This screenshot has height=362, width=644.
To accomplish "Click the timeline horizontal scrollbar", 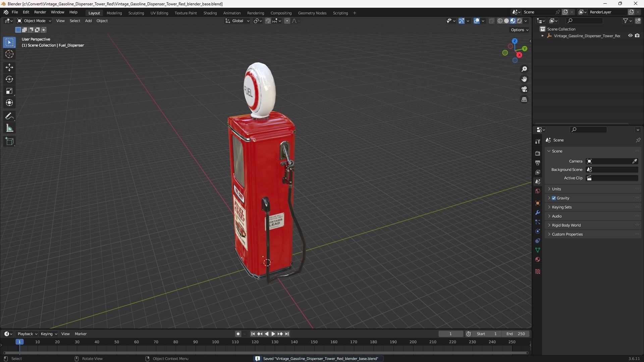I will [x=266, y=353].
